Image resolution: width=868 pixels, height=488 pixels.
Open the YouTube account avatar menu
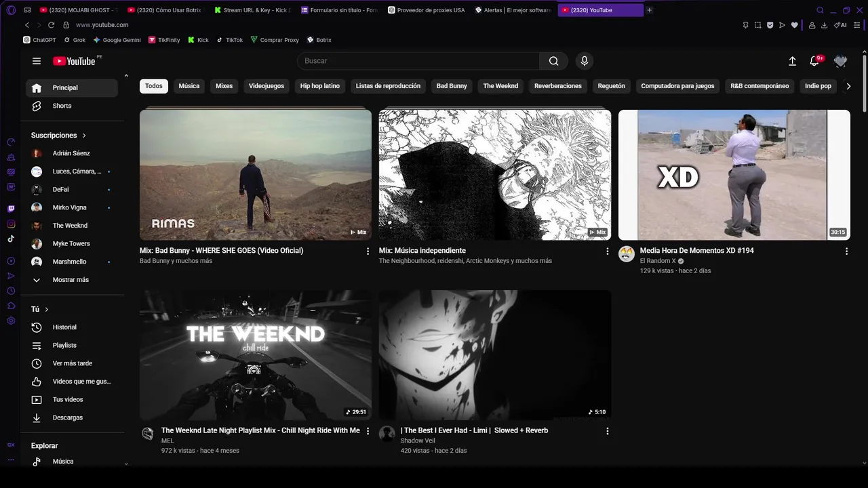(x=840, y=61)
